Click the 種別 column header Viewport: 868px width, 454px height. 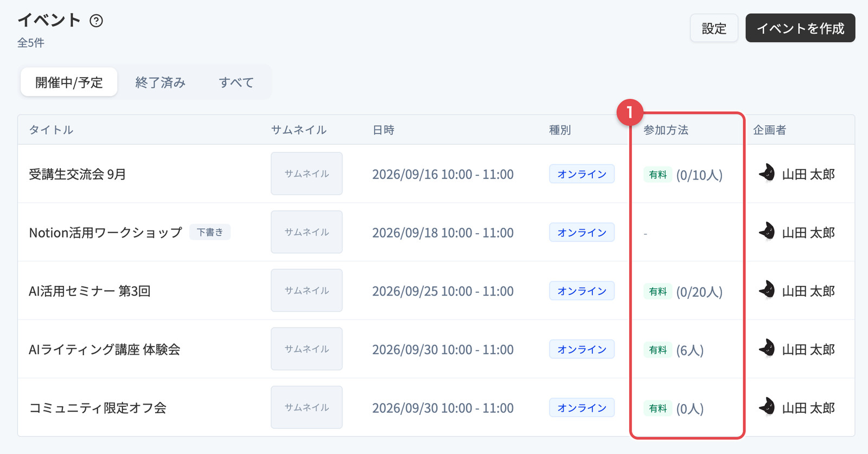[560, 130]
